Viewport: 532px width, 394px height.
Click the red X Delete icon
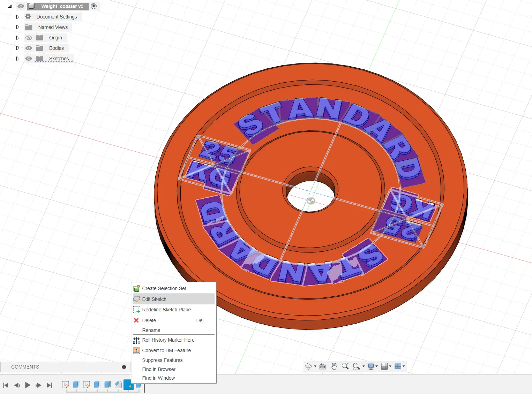coord(136,320)
